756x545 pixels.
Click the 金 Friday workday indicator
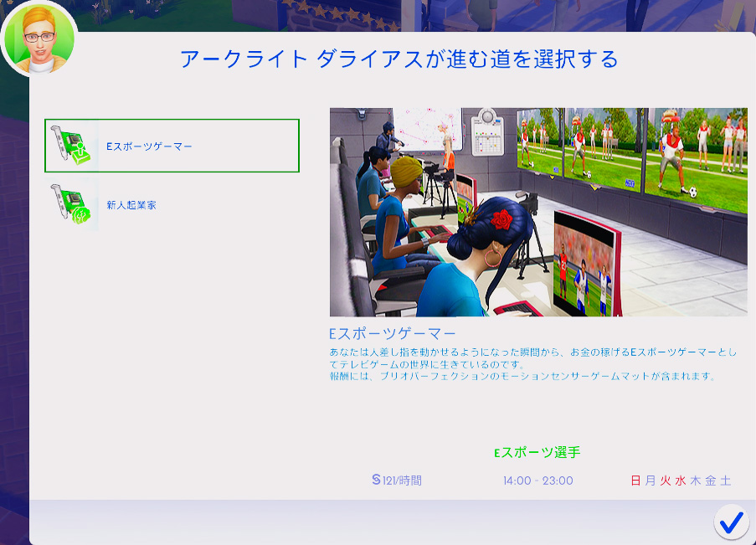711,481
